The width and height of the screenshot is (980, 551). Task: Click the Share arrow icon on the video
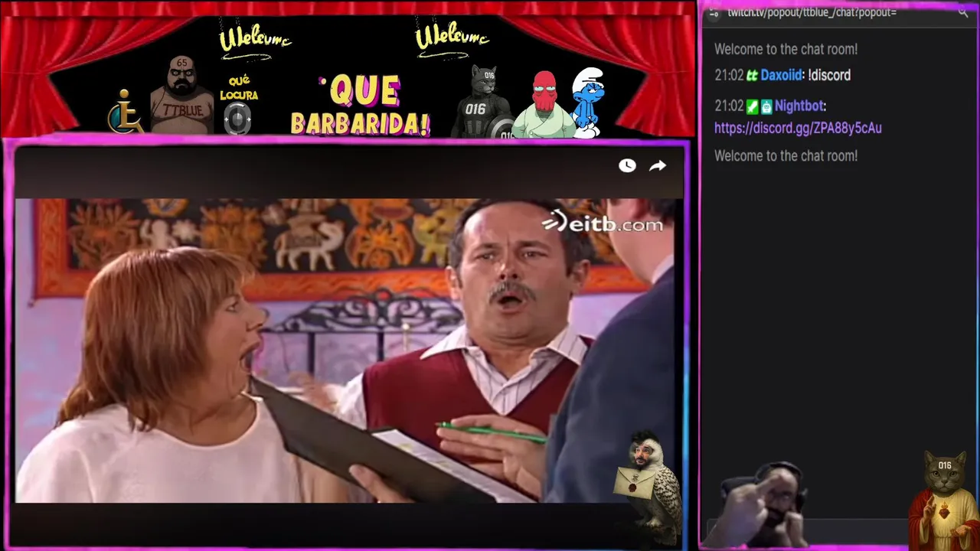(658, 166)
